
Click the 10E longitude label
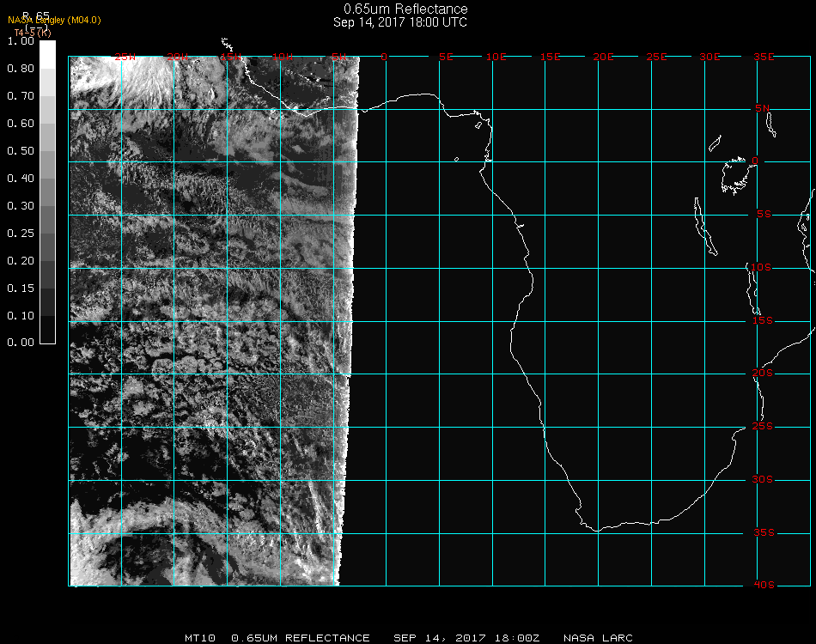click(496, 57)
